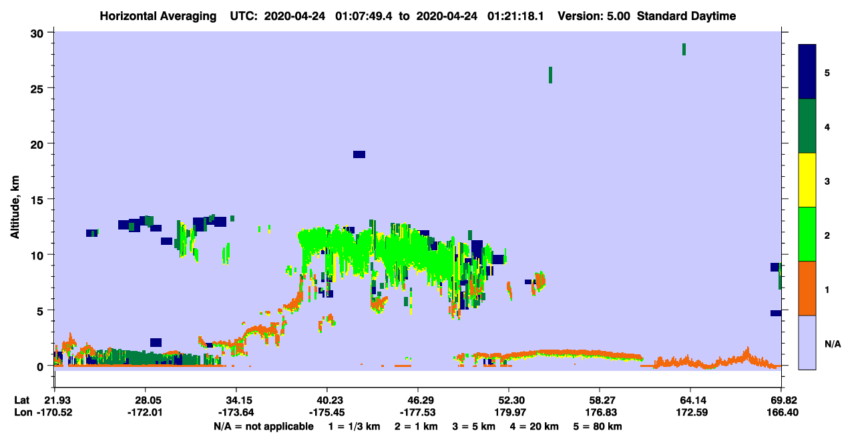Click the color bar label 5

(827, 72)
